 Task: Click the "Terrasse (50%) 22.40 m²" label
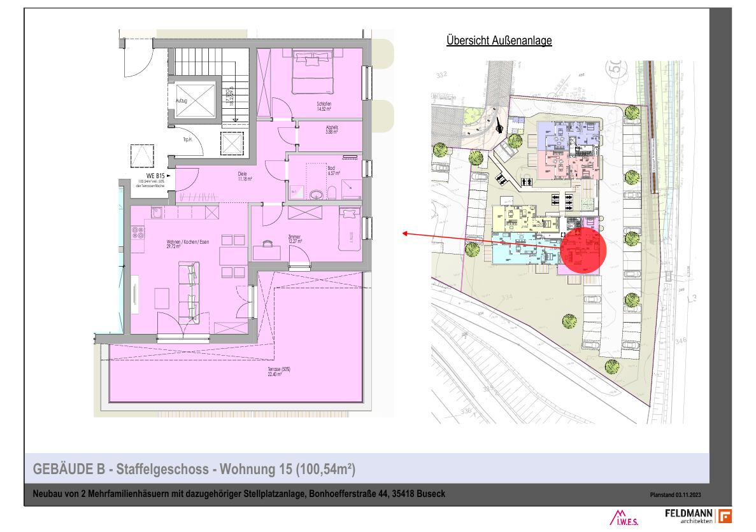(x=279, y=372)
